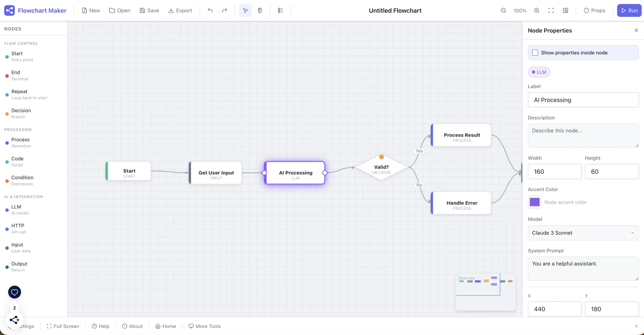The height and width of the screenshot is (335, 644).
Task: Open an existing flowchart file
Action: pyautogui.click(x=120, y=10)
